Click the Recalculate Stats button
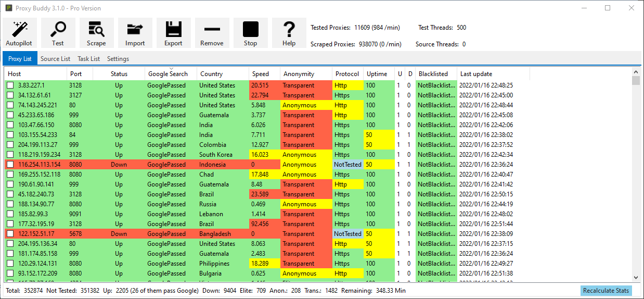Viewport: 644px width, 299px height. point(606,291)
